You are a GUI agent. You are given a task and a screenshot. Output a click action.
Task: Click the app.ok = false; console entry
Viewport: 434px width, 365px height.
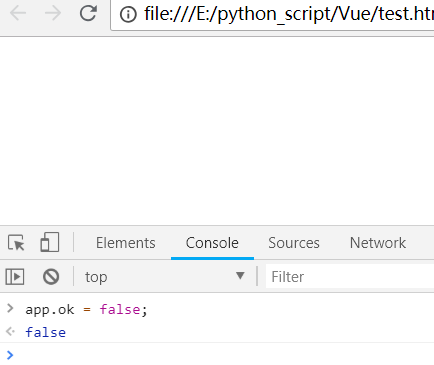pyautogui.click(x=86, y=310)
